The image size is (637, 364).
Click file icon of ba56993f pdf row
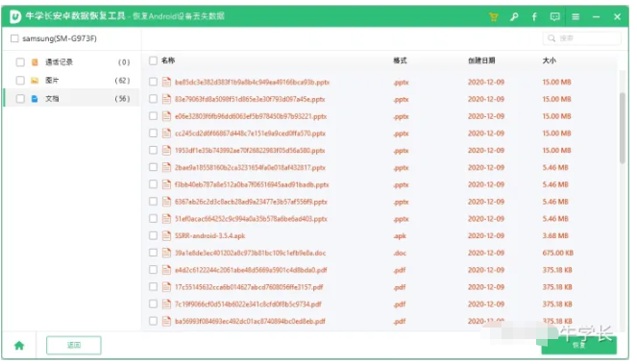pos(166,321)
